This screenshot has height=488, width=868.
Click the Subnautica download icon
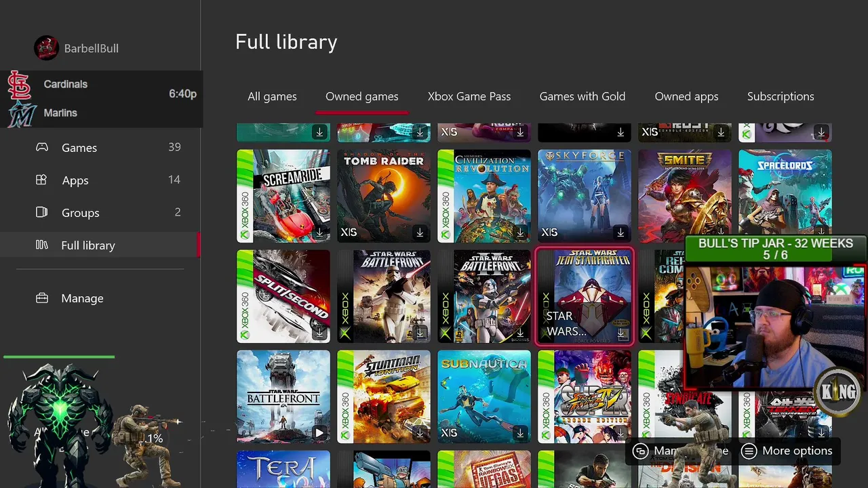click(x=520, y=433)
